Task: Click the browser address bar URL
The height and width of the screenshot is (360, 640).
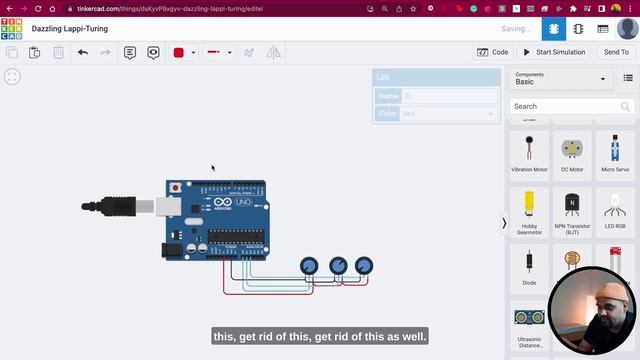Action: tap(170, 9)
